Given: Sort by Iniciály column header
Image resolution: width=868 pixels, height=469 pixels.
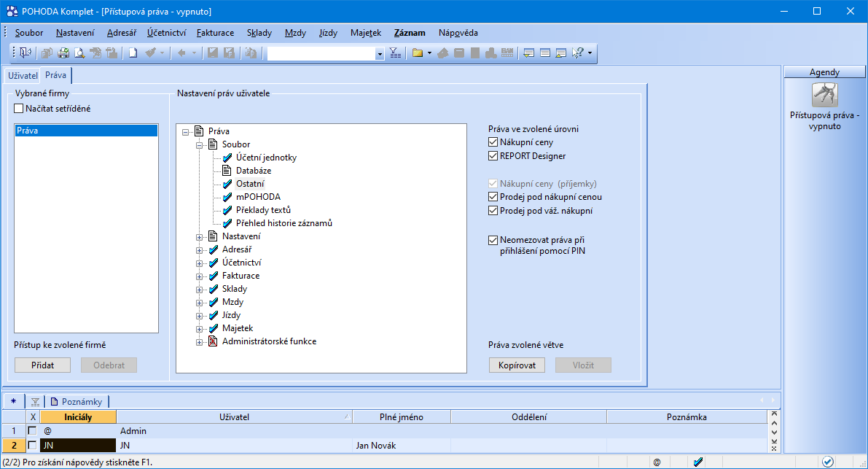Looking at the screenshot, I should 78,417.
